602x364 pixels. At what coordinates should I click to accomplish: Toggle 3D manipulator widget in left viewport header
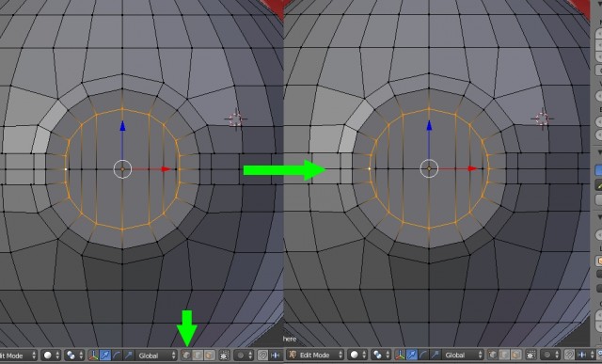[x=94, y=356]
